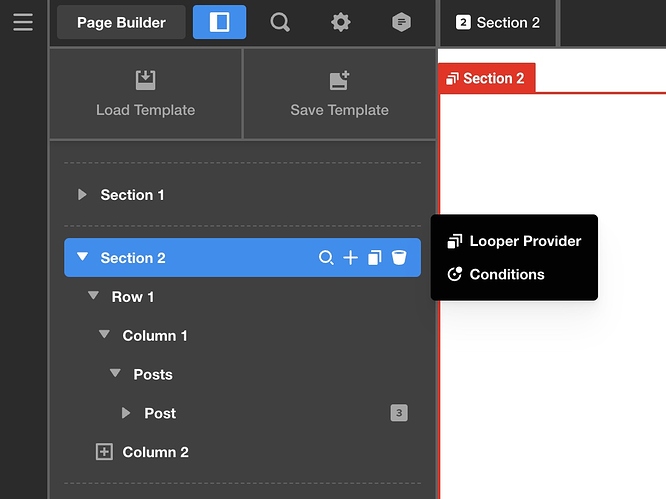Toggle the layout panel icon in the toolbar
The width and height of the screenshot is (666, 499).
tap(219, 22)
